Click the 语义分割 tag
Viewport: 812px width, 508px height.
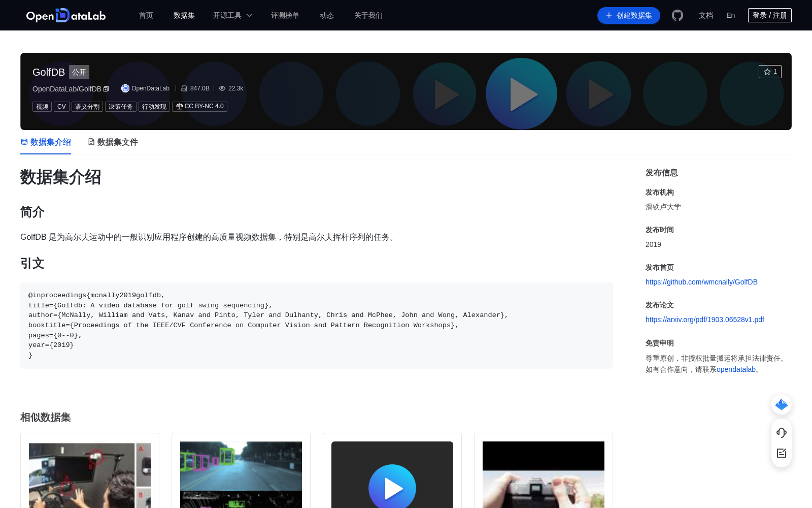[87, 107]
